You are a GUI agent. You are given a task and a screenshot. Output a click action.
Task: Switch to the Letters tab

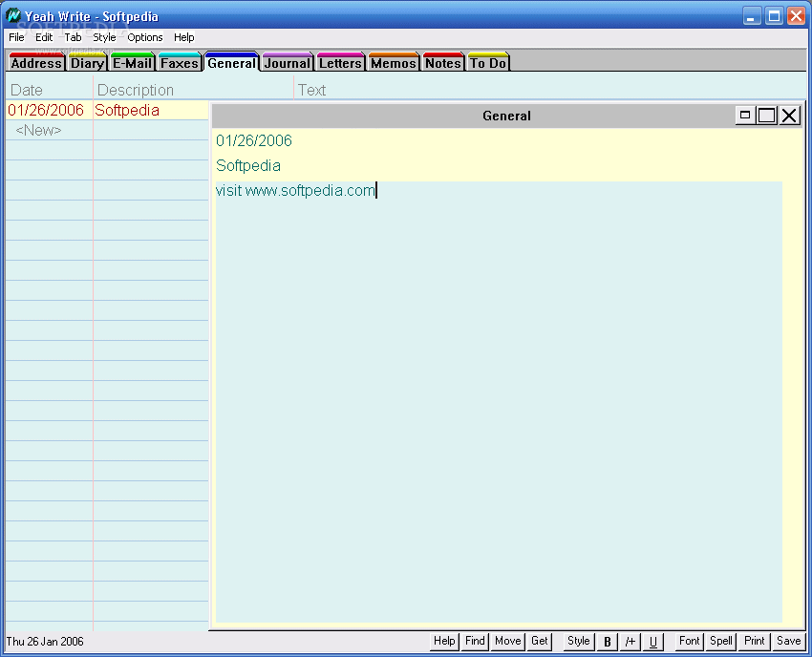[340, 62]
